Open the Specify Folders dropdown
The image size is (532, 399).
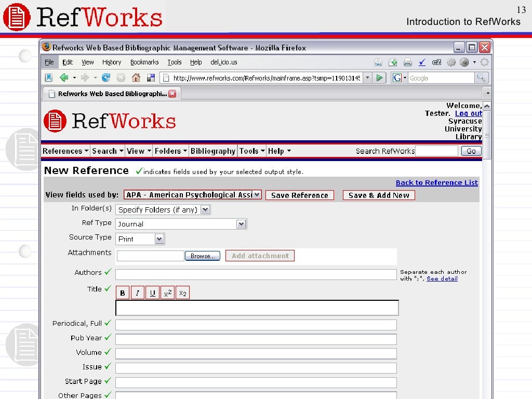163,210
